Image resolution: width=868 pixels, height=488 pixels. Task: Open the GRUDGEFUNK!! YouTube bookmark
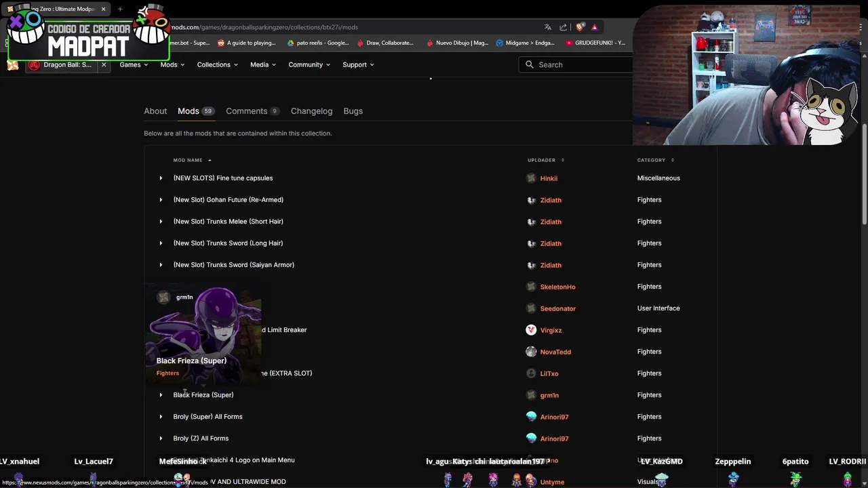click(595, 43)
